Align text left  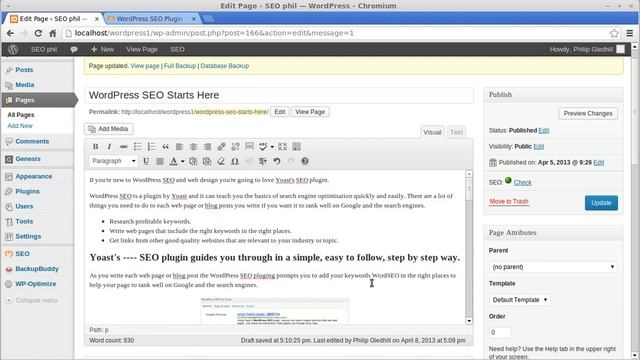[x=179, y=147]
